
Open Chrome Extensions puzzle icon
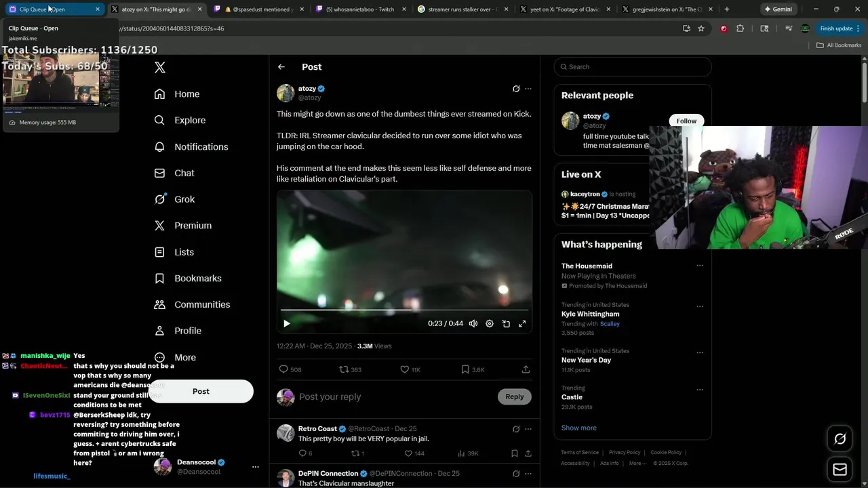pos(740,28)
